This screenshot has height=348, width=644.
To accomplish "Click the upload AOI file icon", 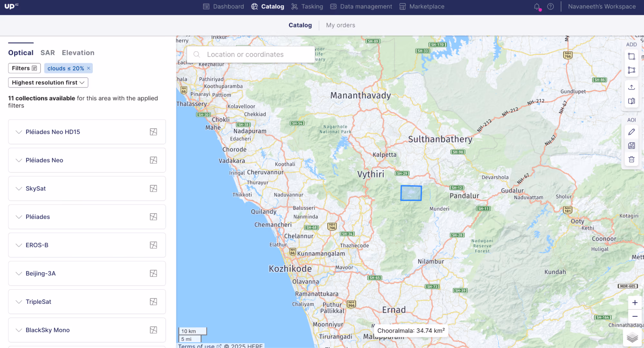I will pos(631,87).
